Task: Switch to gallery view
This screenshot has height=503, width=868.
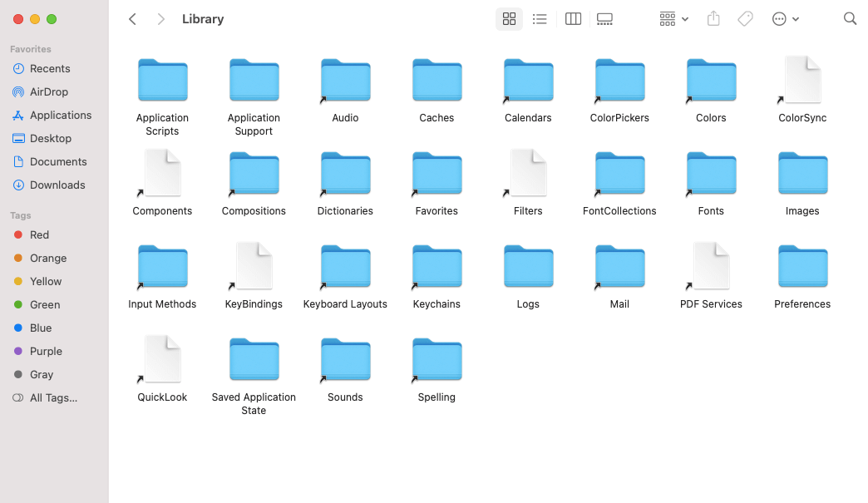Action: (604, 18)
